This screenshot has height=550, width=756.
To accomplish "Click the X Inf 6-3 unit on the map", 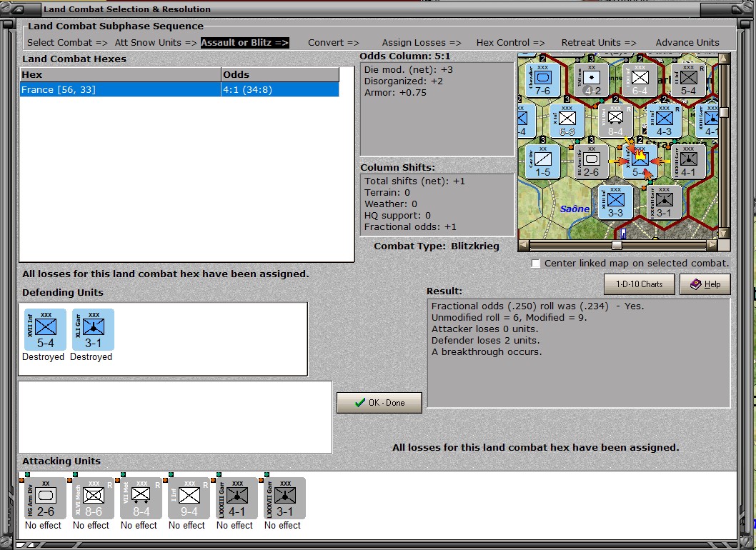I will [x=567, y=121].
